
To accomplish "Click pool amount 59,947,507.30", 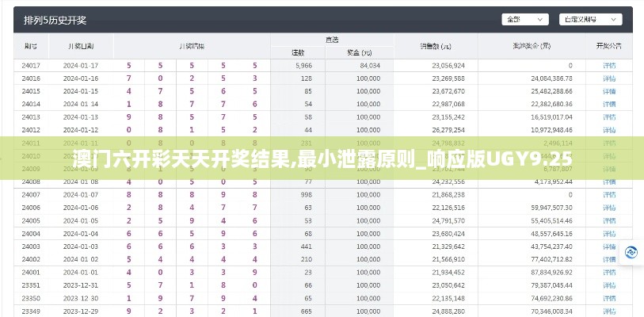I will (551, 208).
